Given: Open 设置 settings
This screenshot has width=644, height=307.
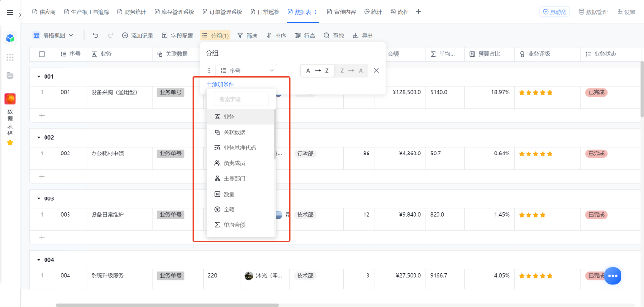Looking at the screenshot, I should pos(626,12).
